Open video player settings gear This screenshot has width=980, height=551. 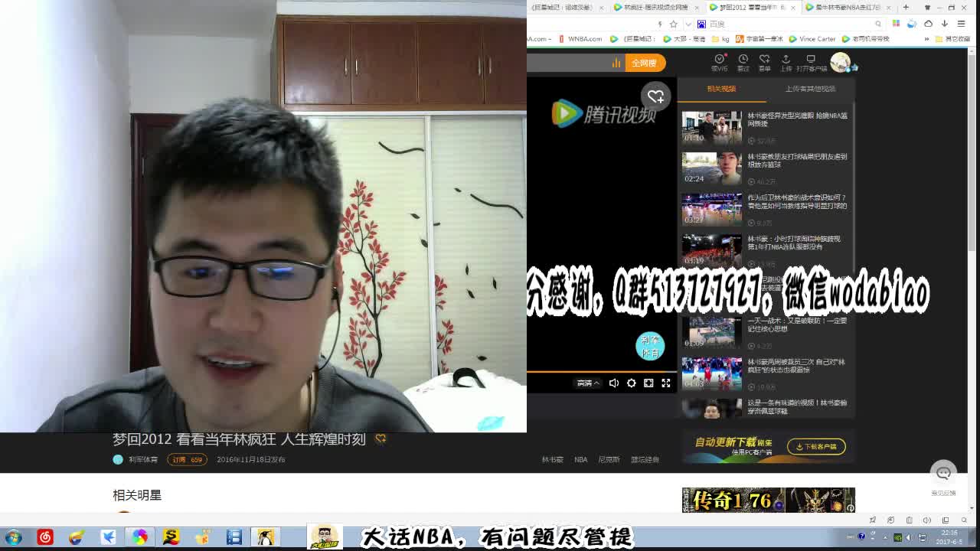coord(631,383)
